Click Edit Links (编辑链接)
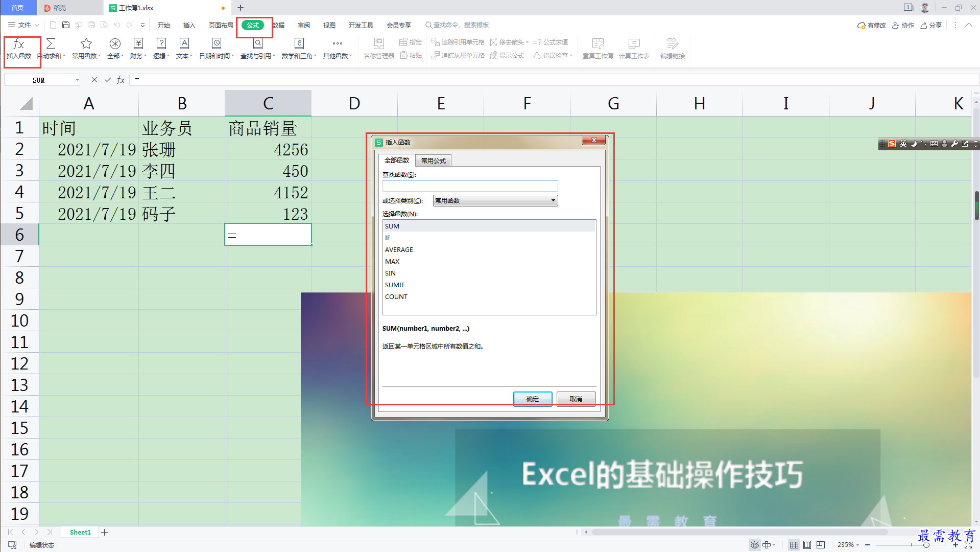980x552 pixels. pos(673,49)
